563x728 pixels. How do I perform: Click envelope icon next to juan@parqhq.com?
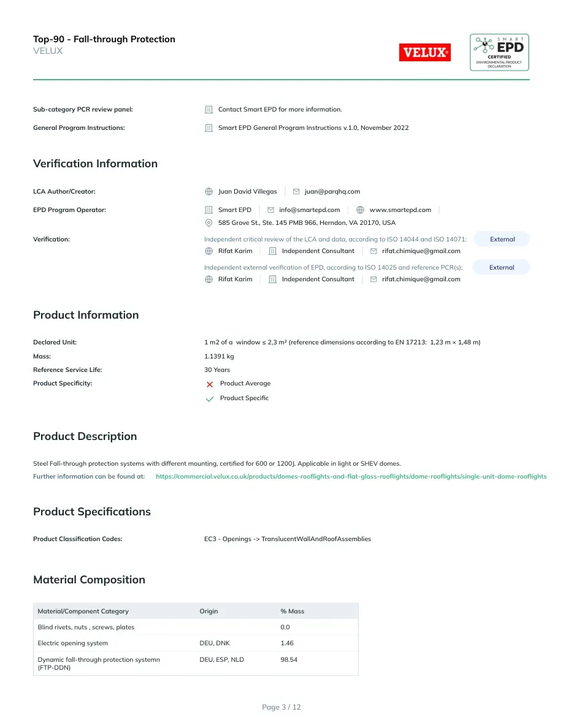(x=296, y=192)
